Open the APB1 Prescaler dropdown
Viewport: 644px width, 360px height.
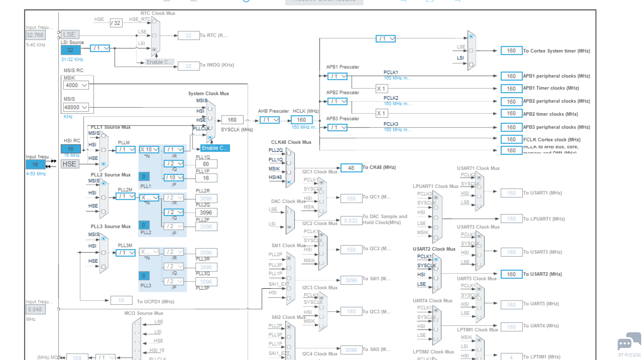pyautogui.click(x=337, y=76)
